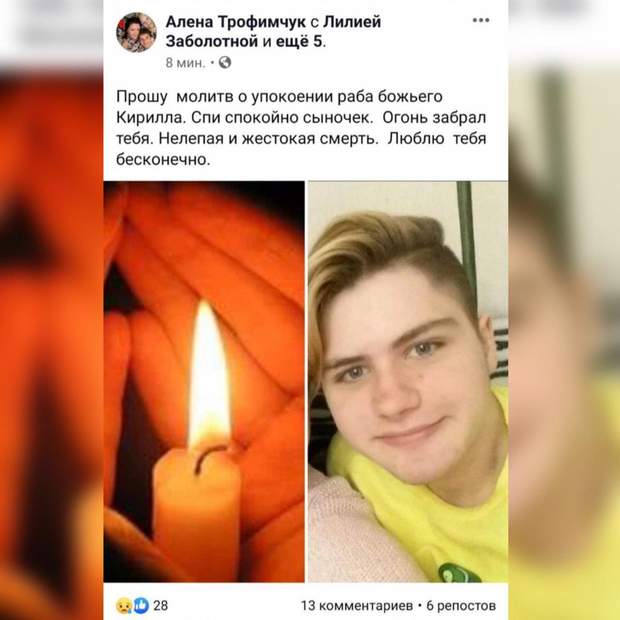Click the word бесконечно in the post
Image resolution: width=620 pixels, height=620 pixels.
pyautogui.click(x=163, y=160)
